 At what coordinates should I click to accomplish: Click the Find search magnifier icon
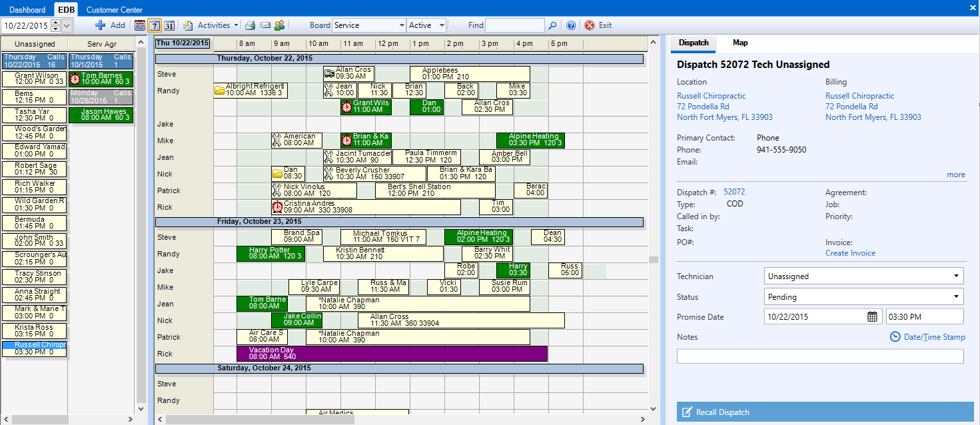552,25
